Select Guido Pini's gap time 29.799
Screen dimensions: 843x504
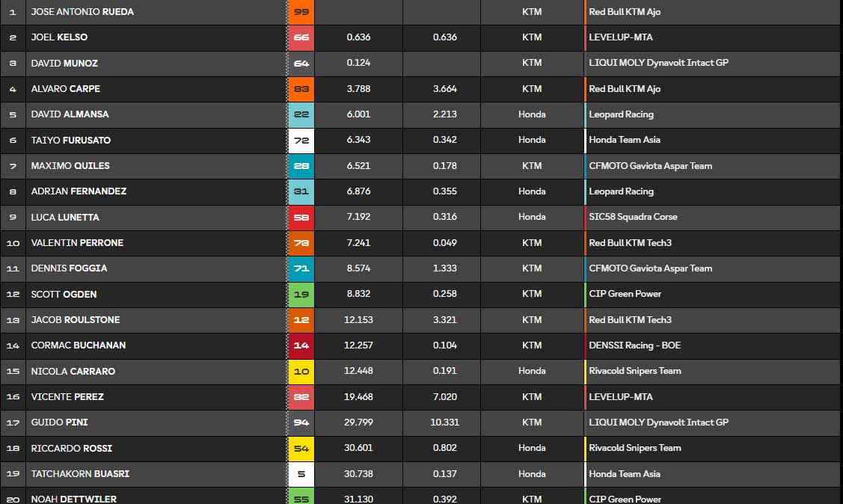359,422
